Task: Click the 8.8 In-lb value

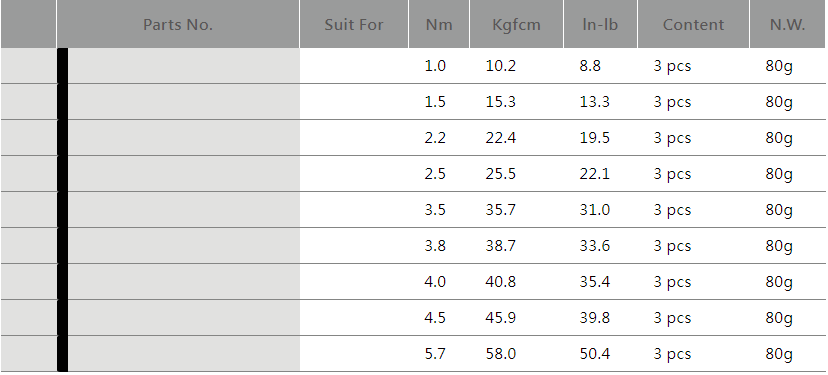Action: tap(590, 66)
